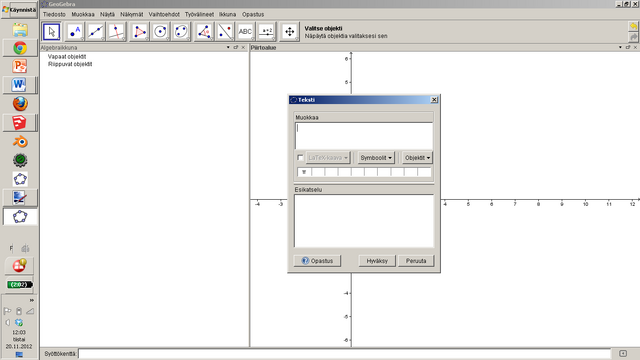Open Word from the taskbar
Image resolution: width=640 pixels, height=360 pixels.
pos(19,85)
